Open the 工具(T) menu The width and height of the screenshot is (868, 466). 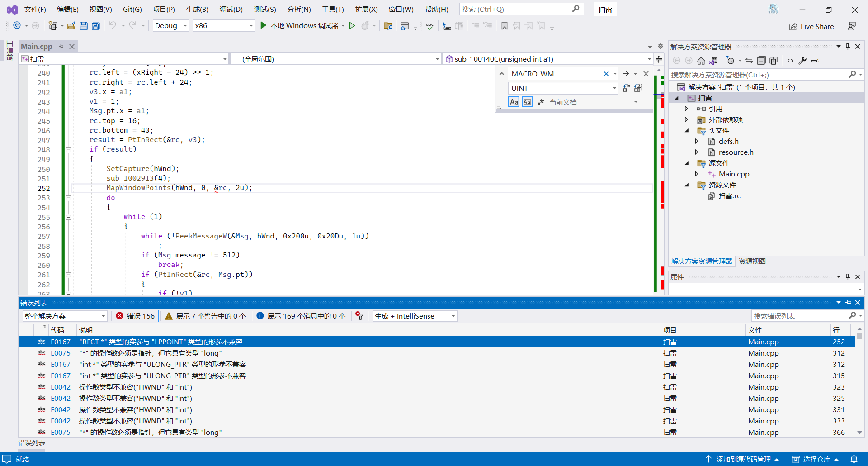(333, 10)
